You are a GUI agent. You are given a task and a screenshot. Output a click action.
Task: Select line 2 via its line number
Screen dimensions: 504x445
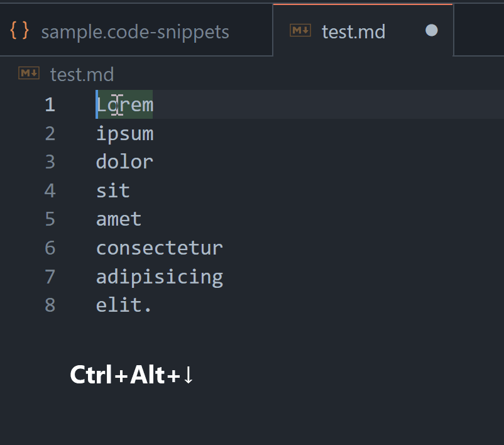pyautogui.click(x=50, y=134)
